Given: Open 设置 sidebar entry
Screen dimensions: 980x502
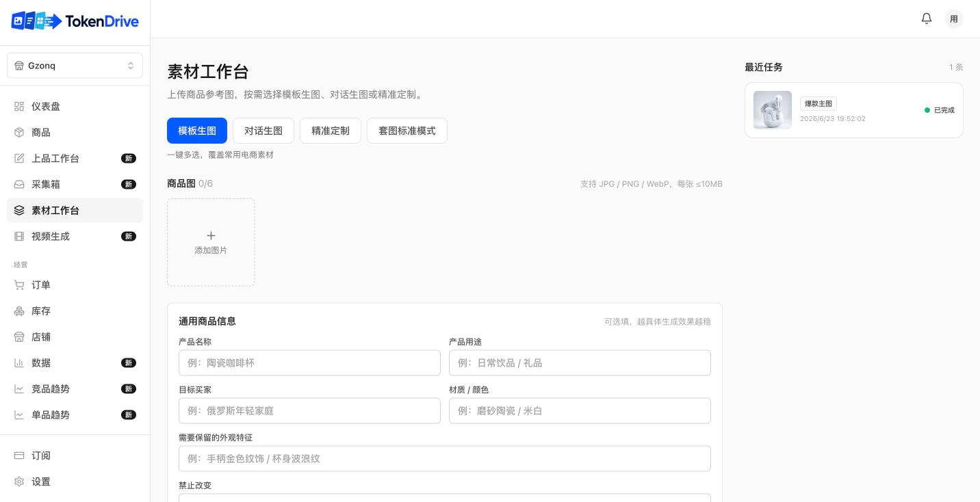Looking at the screenshot, I should (75, 481).
